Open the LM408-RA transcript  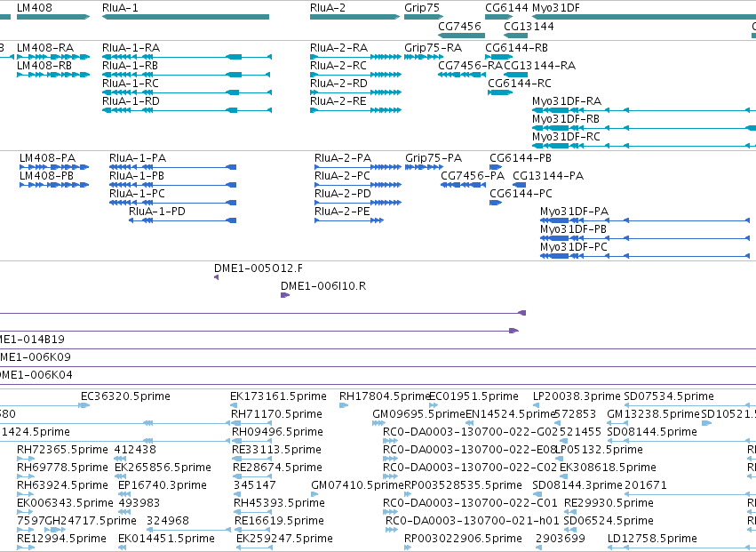pyautogui.click(x=53, y=57)
